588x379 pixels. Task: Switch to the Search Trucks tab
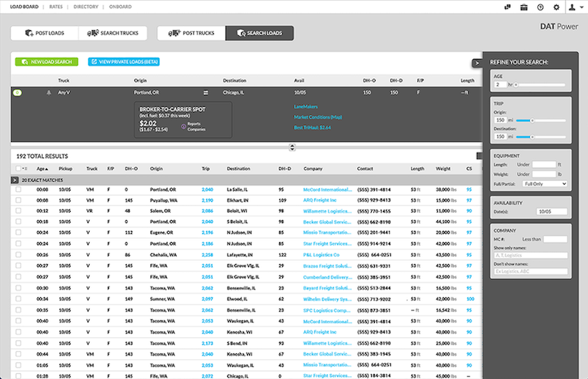point(112,33)
